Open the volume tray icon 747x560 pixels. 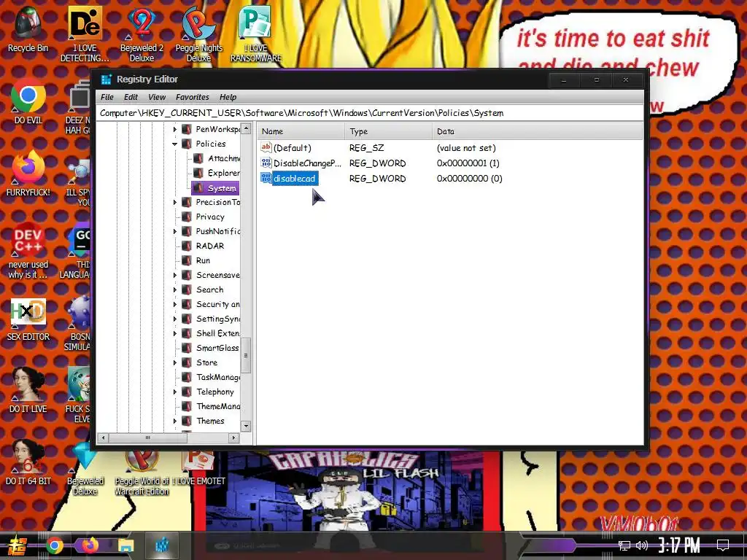click(x=642, y=545)
